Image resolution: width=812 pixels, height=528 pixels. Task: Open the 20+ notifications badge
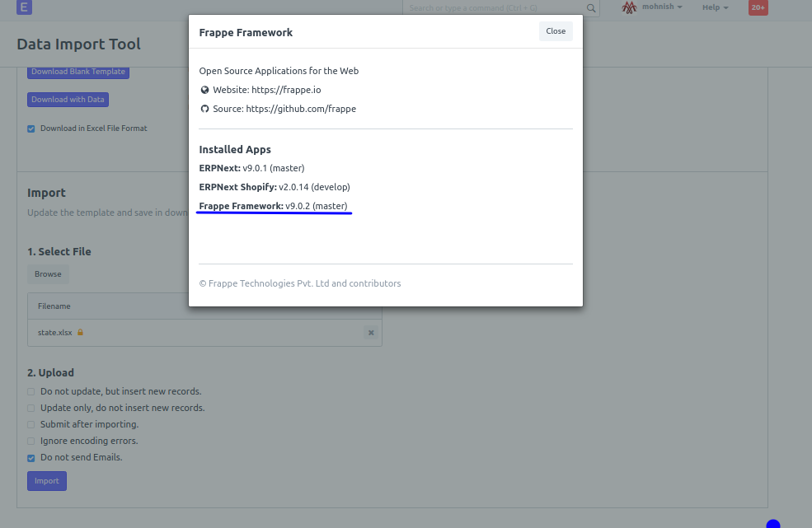tap(758, 8)
